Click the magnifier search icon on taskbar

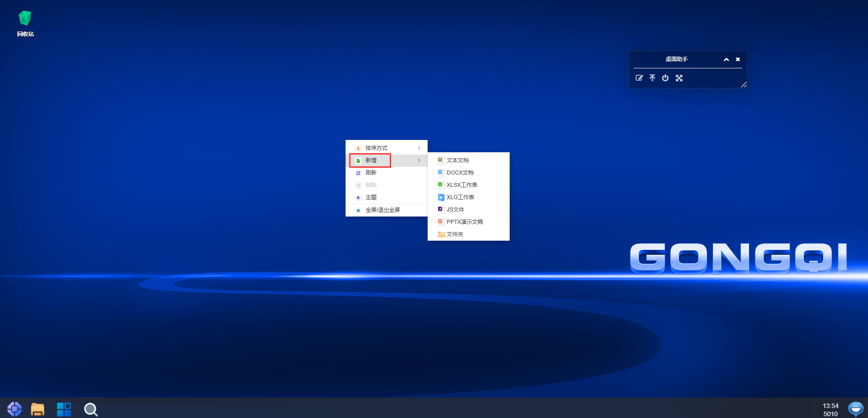click(x=91, y=409)
